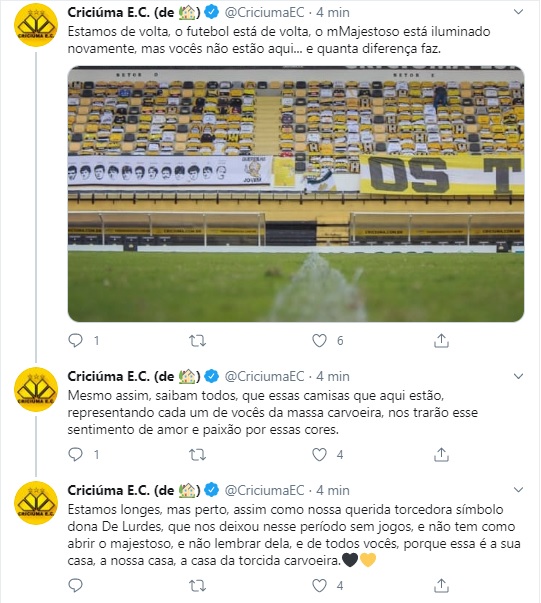Open the 4 min timestamp of the third tweet
This screenshot has width=541, height=603.
click(333, 490)
